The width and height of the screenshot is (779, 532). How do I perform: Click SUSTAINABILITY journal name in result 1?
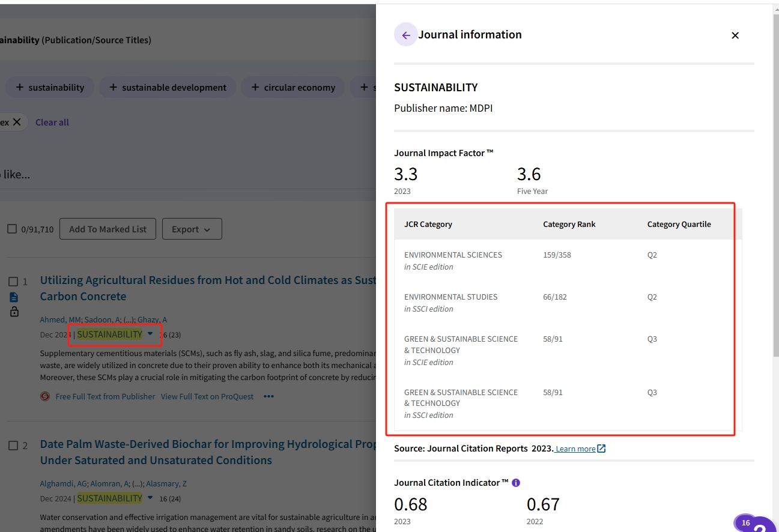click(x=109, y=334)
